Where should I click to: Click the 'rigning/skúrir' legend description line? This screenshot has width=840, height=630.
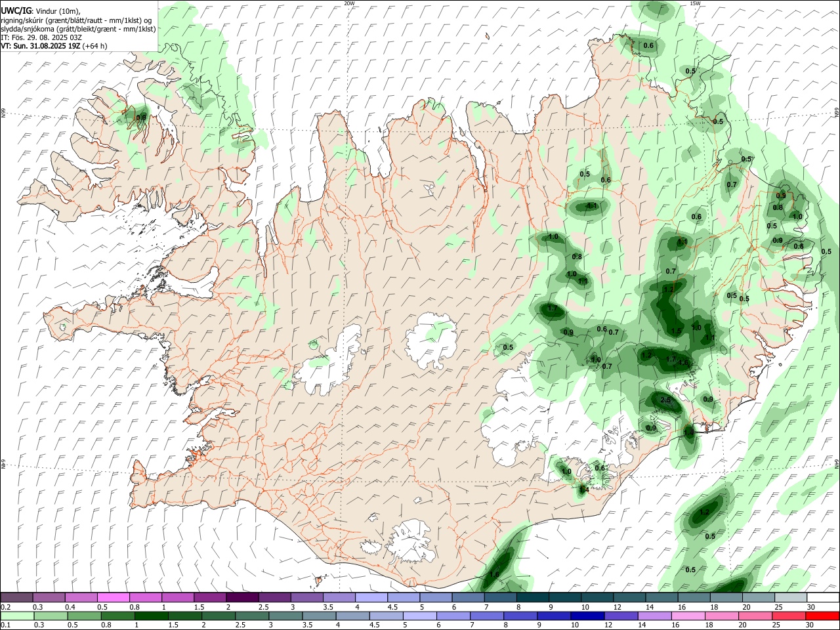pyautogui.click(x=76, y=20)
